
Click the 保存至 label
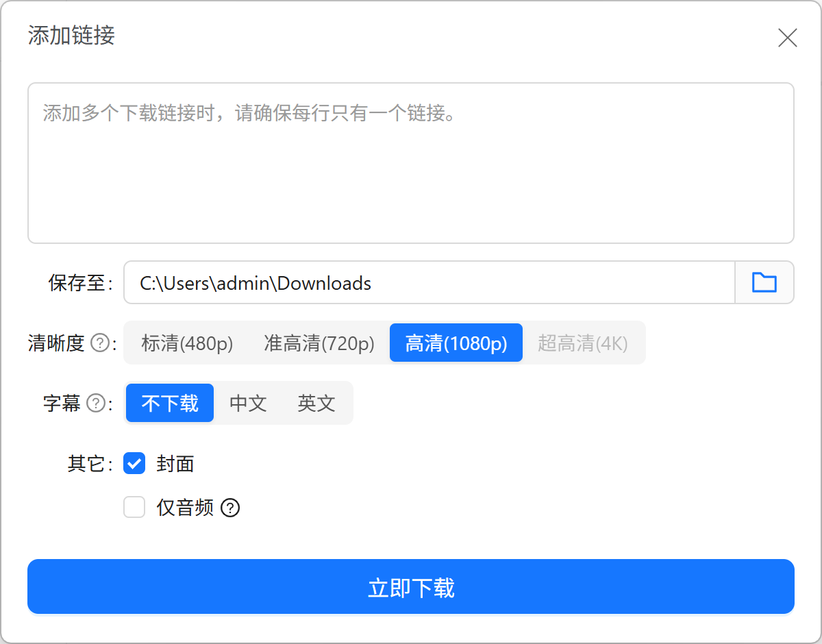(76, 282)
